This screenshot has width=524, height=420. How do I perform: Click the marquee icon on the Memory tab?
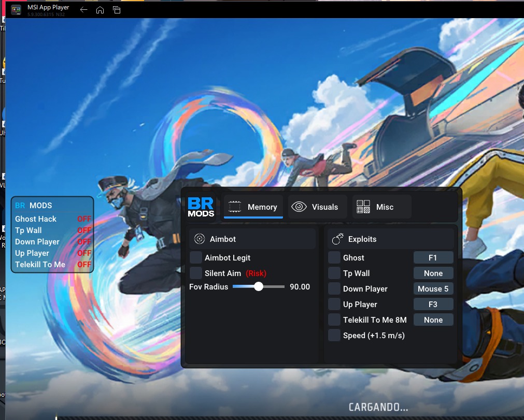[234, 207]
